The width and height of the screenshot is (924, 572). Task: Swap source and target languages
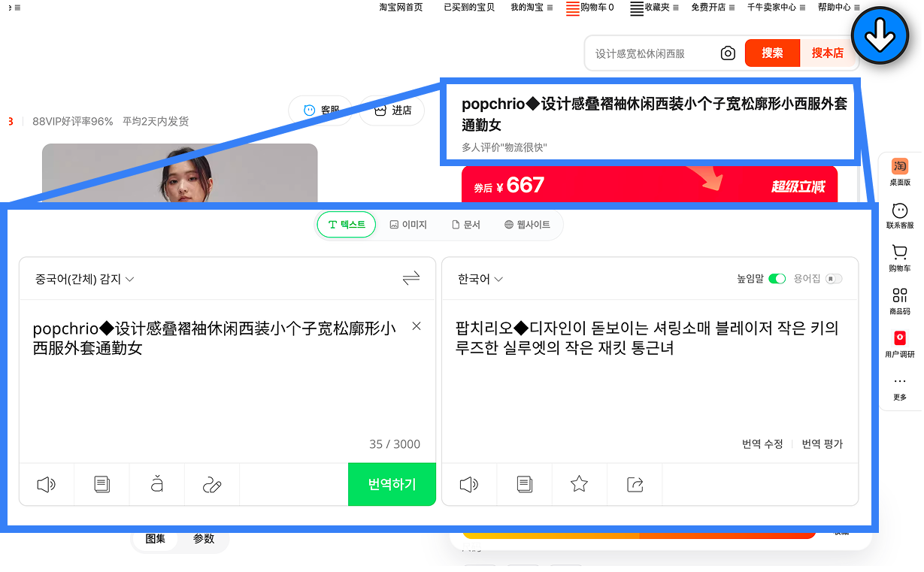point(410,277)
